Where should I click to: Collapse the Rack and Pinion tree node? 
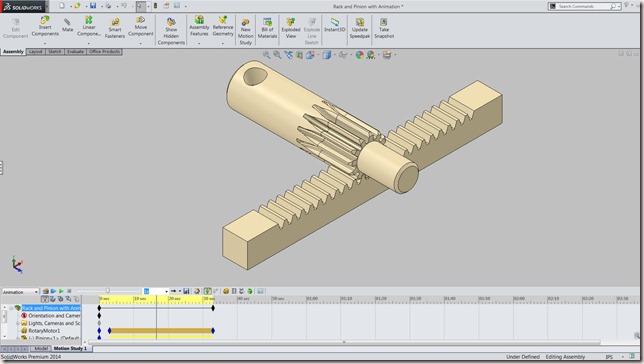pyautogui.click(x=11, y=308)
